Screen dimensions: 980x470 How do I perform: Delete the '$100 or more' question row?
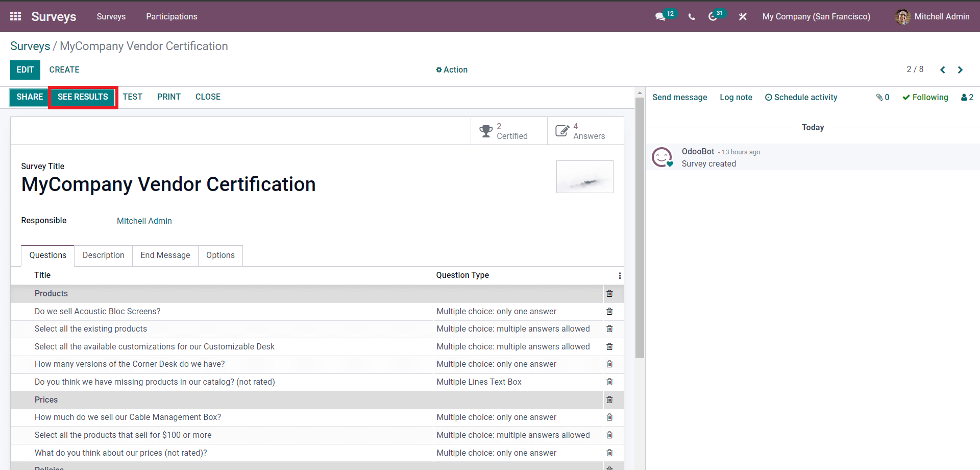tap(609, 435)
